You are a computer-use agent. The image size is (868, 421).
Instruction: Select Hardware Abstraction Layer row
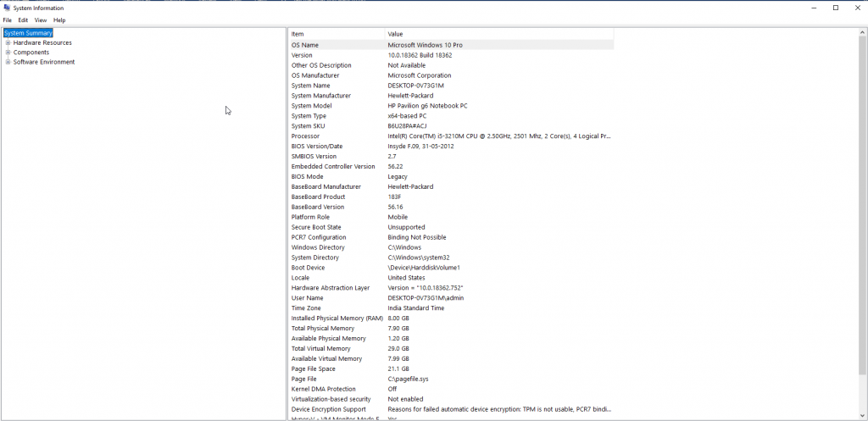pyautogui.click(x=451, y=288)
